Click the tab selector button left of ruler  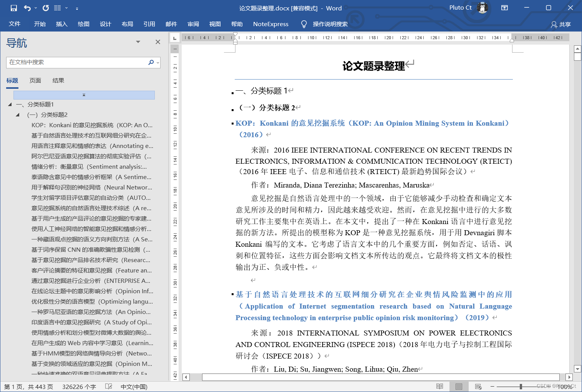[x=175, y=38]
